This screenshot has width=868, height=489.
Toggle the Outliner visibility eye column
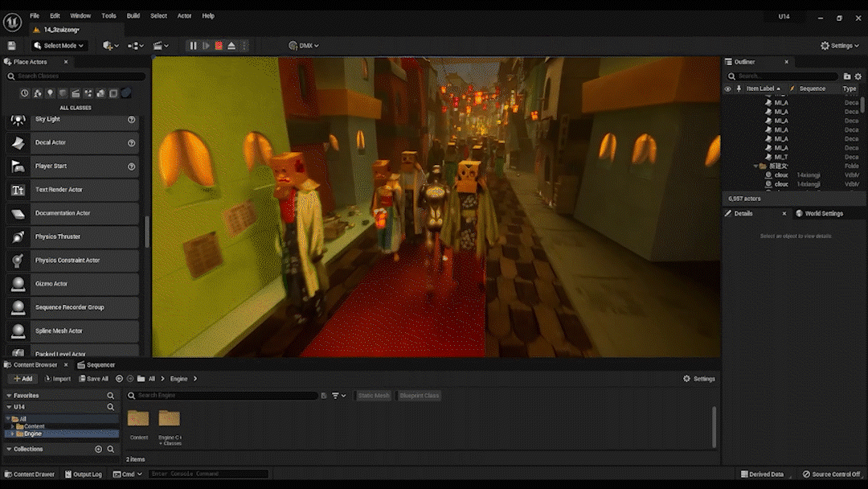728,88
